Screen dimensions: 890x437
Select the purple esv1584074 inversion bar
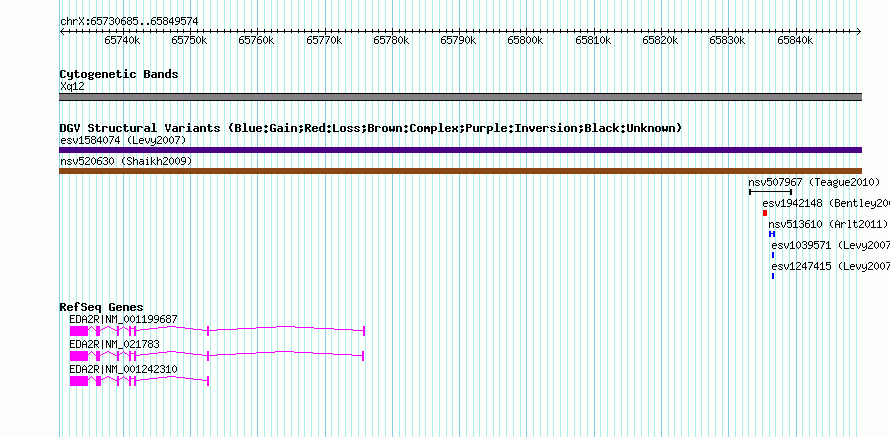coord(460,150)
